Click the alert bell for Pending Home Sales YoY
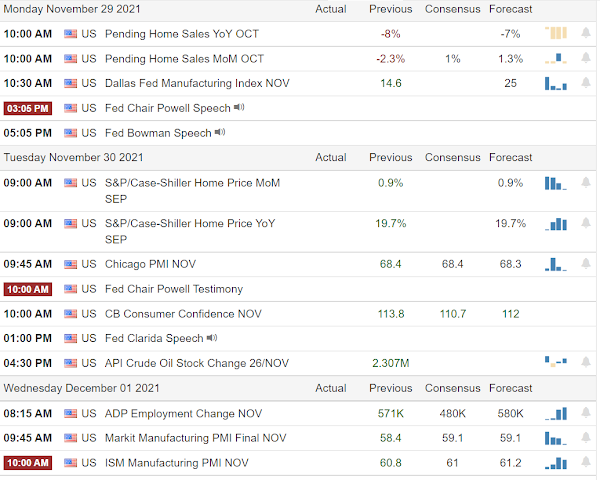The image size is (600, 480). coord(585,33)
